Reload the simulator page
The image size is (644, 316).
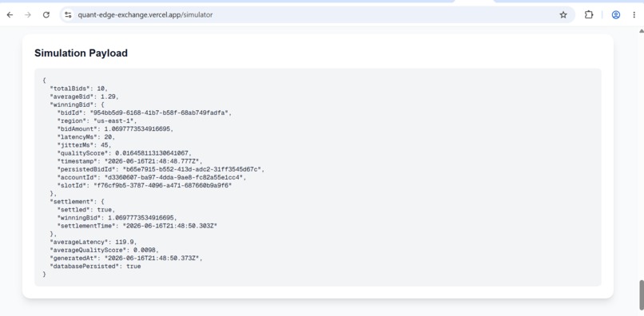coord(46,15)
